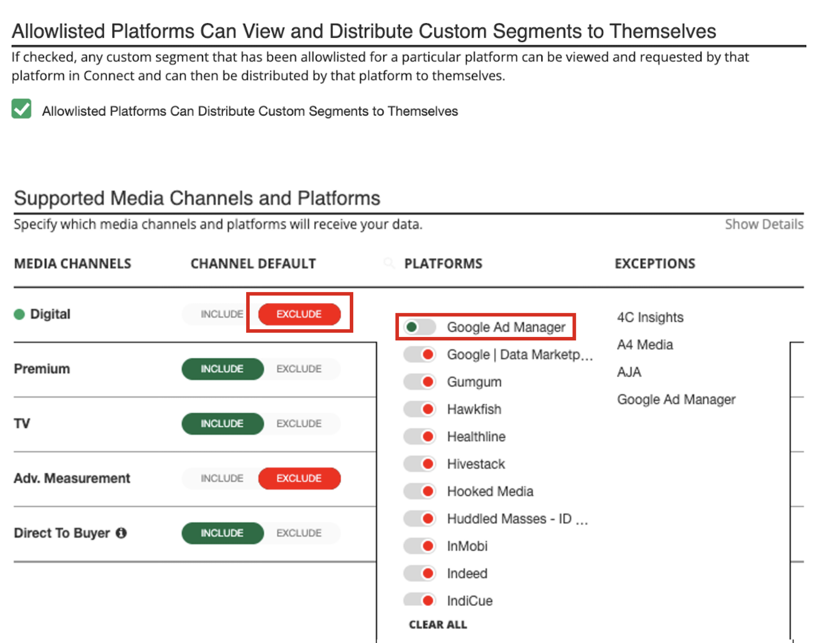The height and width of the screenshot is (643, 840).
Task: Set Adv. Measurement default to Exclude
Action: (299, 478)
